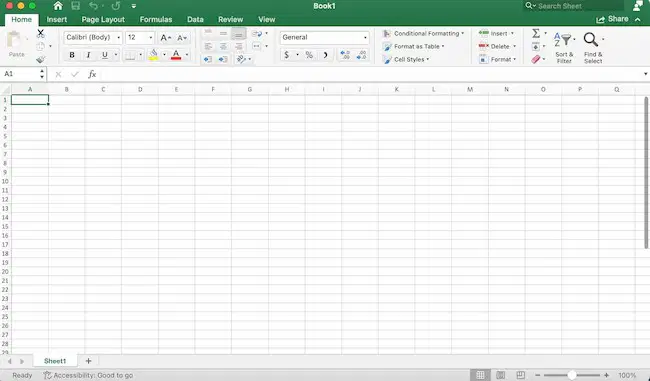Switch to the Formulas tab
The width and height of the screenshot is (650, 381).
tap(155, 19)
